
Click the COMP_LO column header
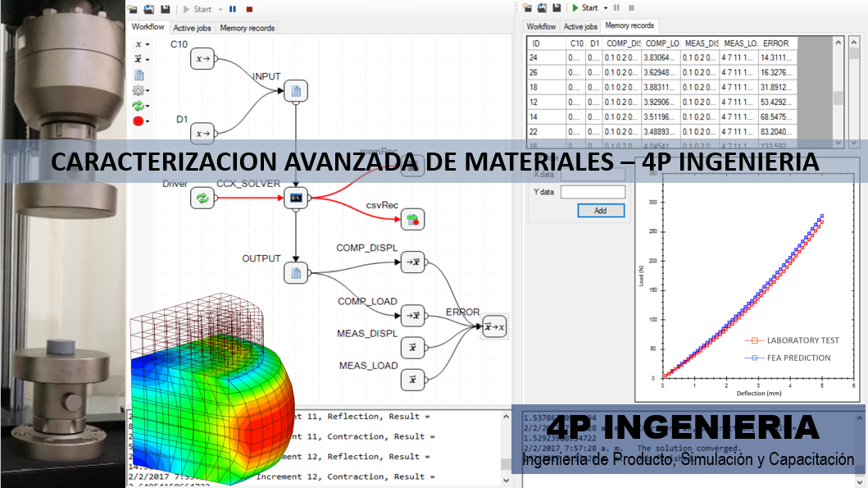tap(661, 43)
